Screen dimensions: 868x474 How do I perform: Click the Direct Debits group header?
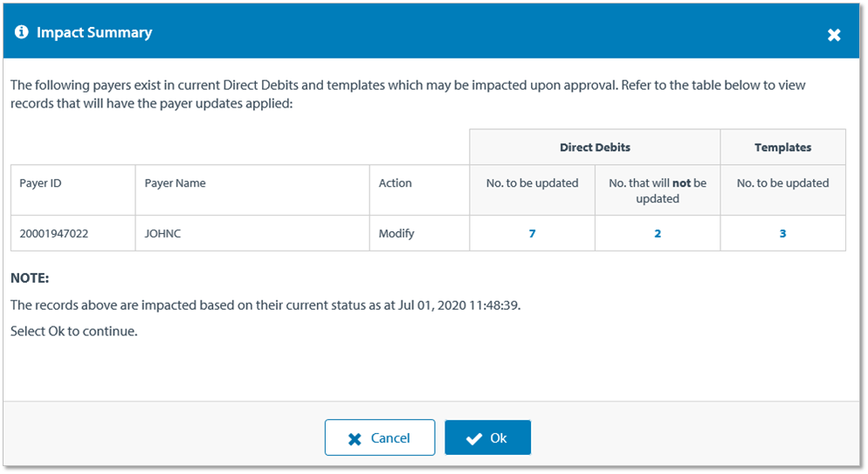click(595, 148)
